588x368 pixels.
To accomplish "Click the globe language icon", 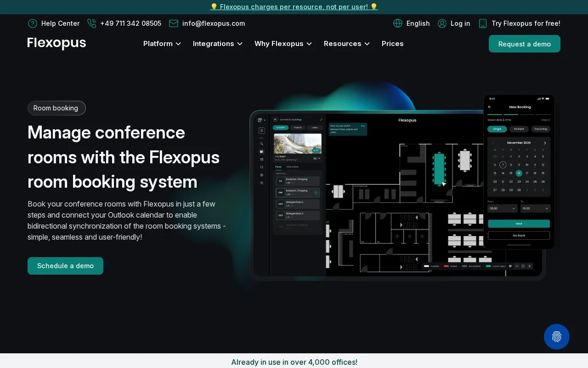I will tap(398, 23).
